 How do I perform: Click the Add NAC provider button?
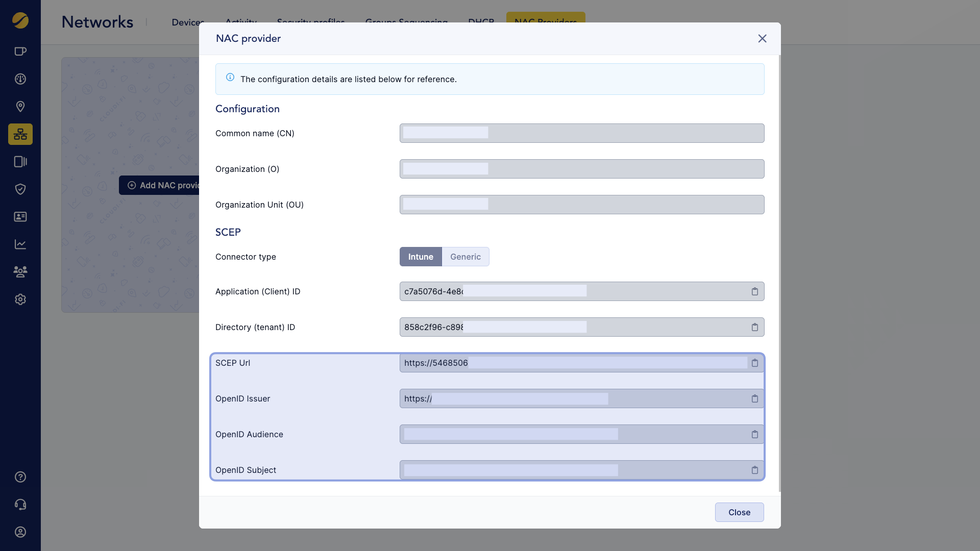pyautogui.click(x=163, y=185)
